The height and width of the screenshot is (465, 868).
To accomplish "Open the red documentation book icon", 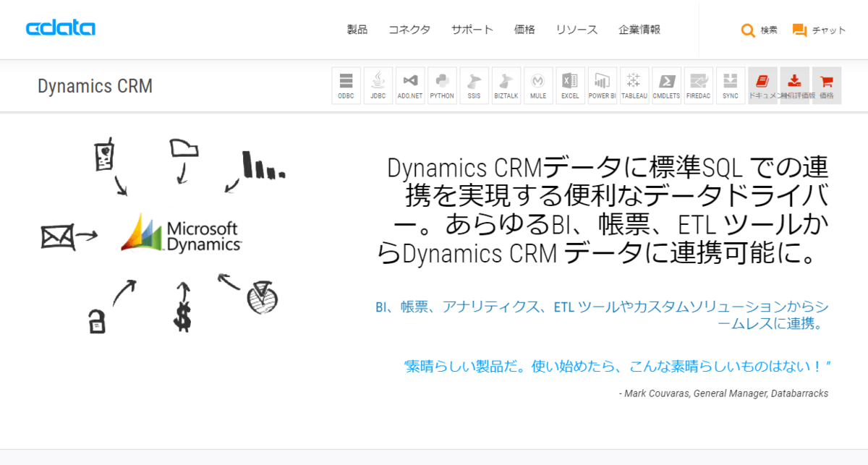I will coord(762,85).
